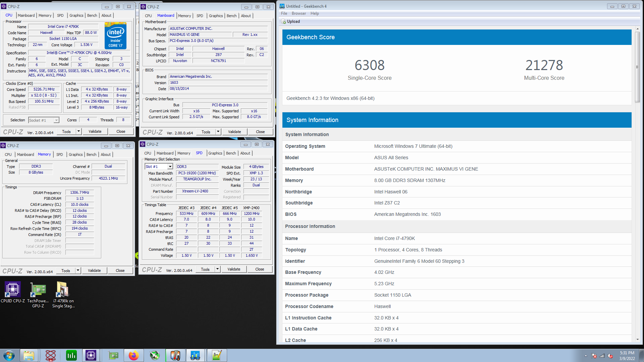Click the taskbar clock showing 5:31 PM
The width and height of the screenshot is (644, 362).
pos(627,356)
